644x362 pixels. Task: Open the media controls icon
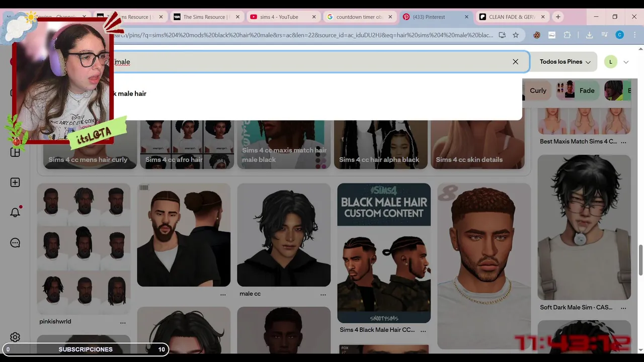(604, 35)
